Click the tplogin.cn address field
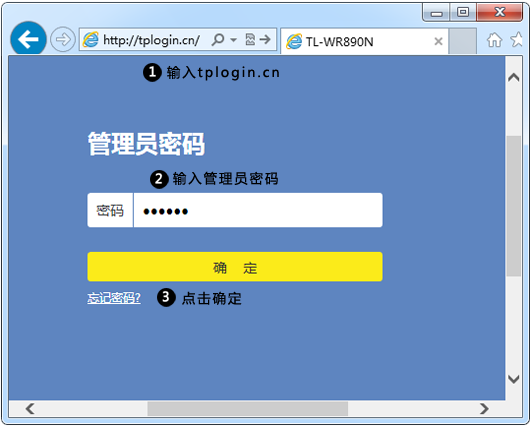530x426 pixels. pyautogui.click(x=151, y=40)
